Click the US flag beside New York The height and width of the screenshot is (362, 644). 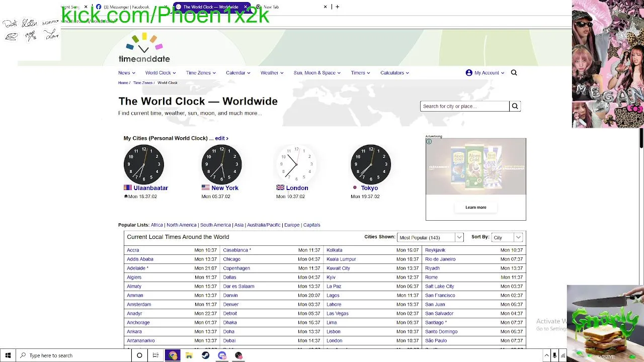205,188
